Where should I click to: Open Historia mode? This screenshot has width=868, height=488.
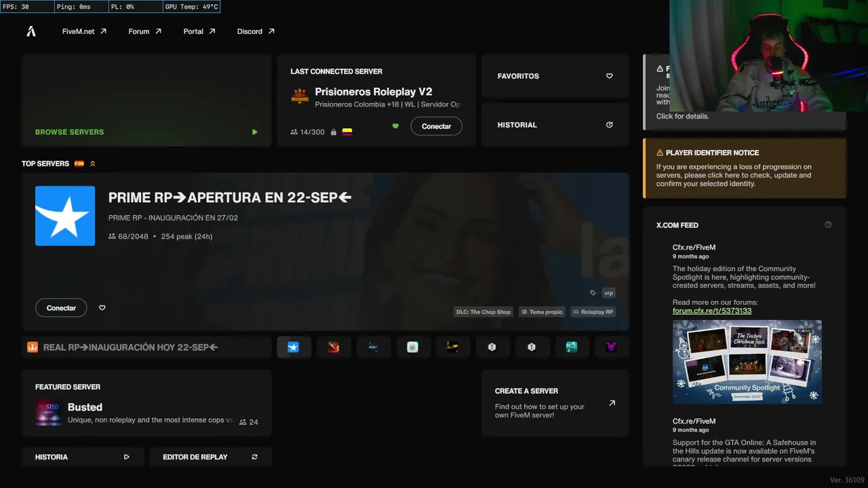(x=83, y=457)
